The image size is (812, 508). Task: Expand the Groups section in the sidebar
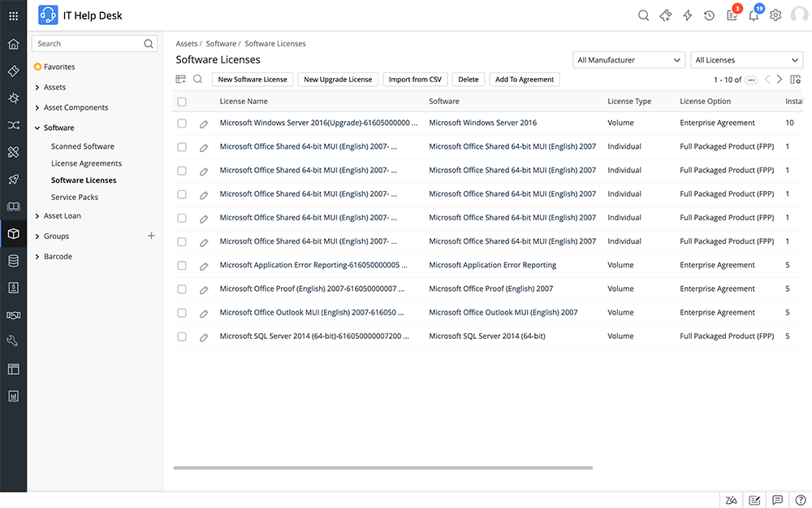click(58, 236)
